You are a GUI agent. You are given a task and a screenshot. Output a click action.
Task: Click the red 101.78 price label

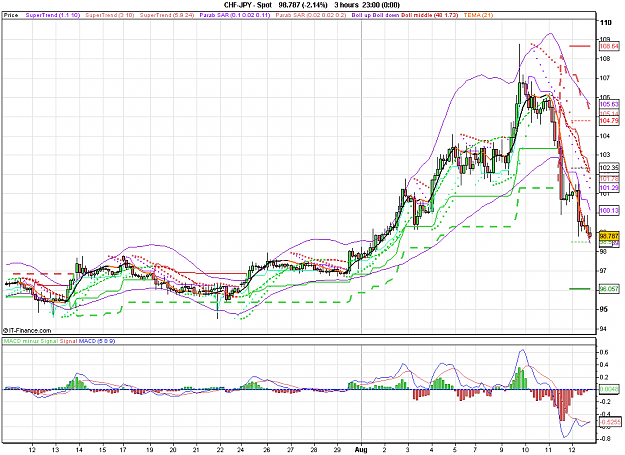(609, 178)
